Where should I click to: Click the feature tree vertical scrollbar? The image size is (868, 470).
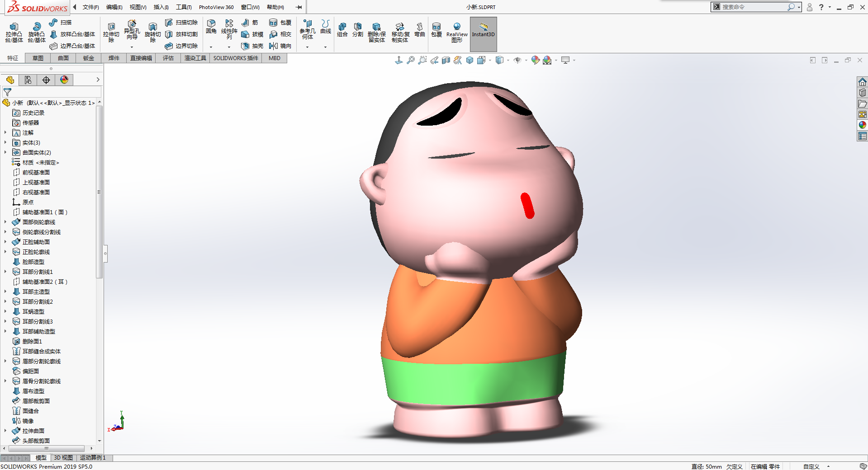pyautogui.click(x=99, y=192)
